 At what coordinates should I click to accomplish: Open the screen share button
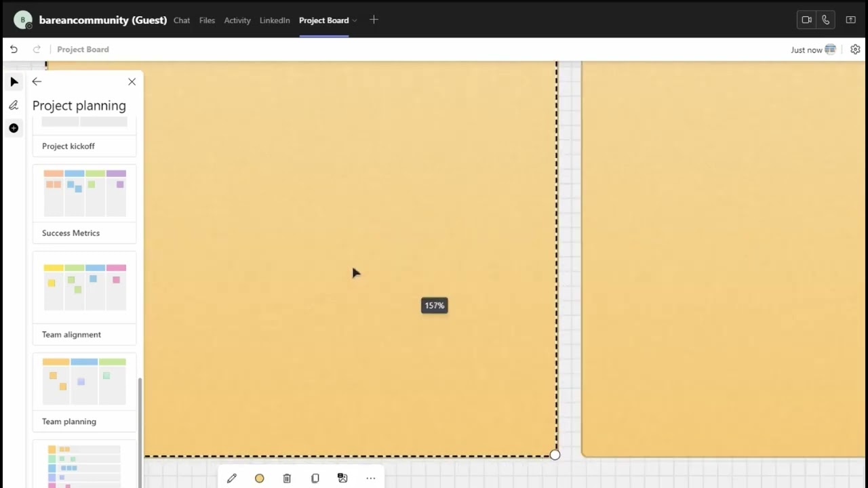tap(850, 20)
